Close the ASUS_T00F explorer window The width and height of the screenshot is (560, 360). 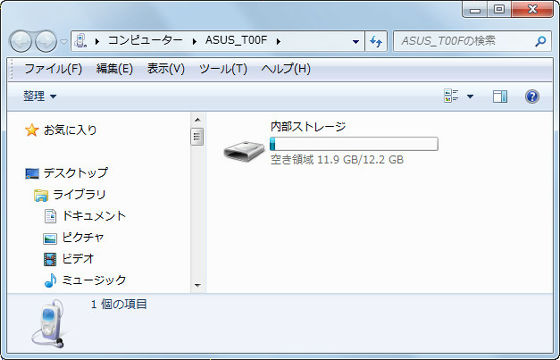[532, 10]
